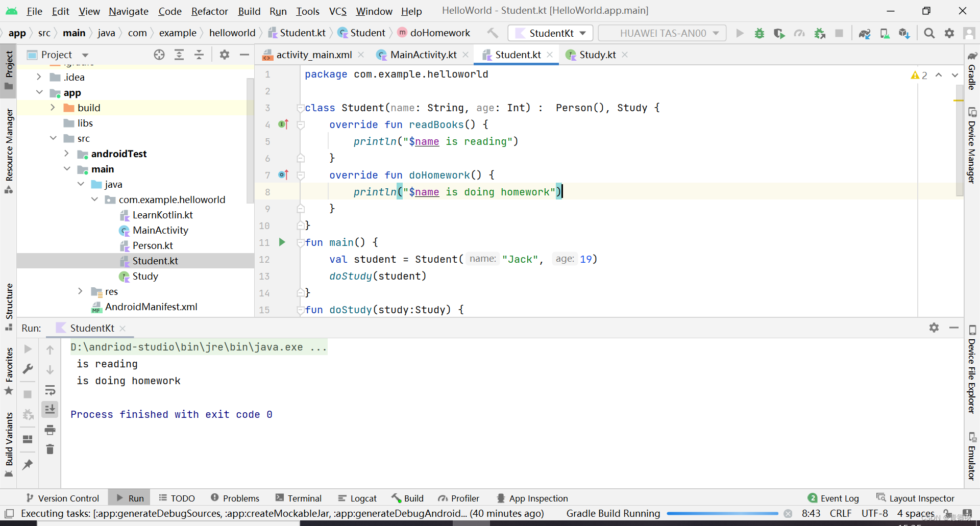Viewport: 980px width, 526px height.
Task: Click the Project tree vertical scrollbar
Action: click(250, 140)
